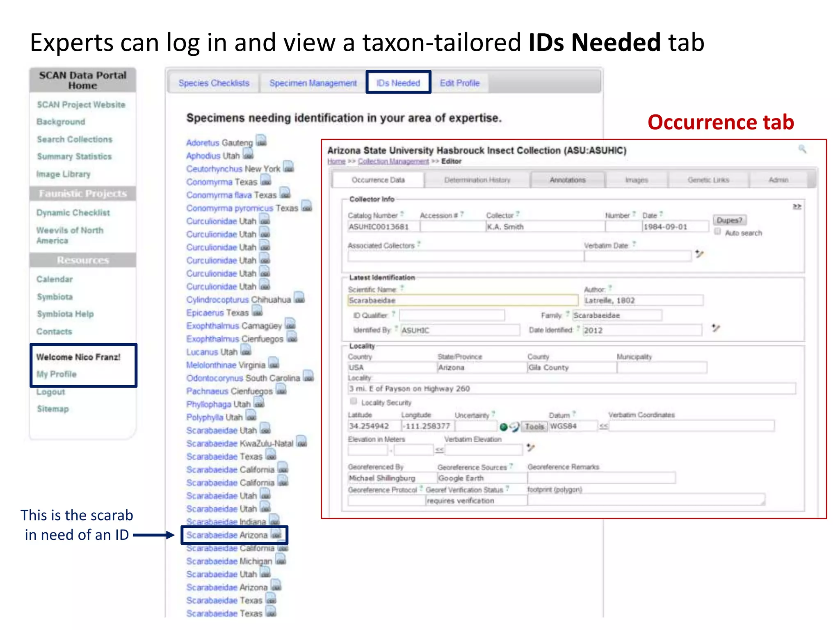Image resolution: width=840 pixels, height=630 pixels.
Task: Open the green globe map icon
Action: (x=504, y=427)
